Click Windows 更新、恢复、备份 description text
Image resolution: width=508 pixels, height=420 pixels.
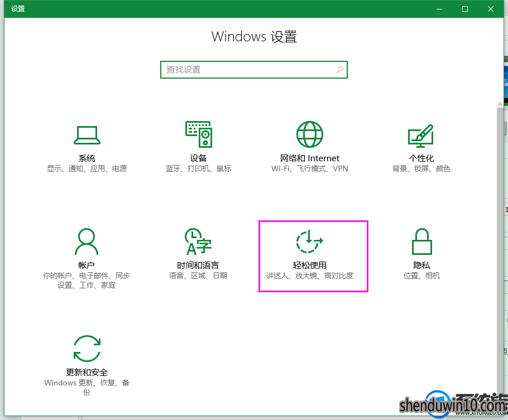click(x=87, y=388)
